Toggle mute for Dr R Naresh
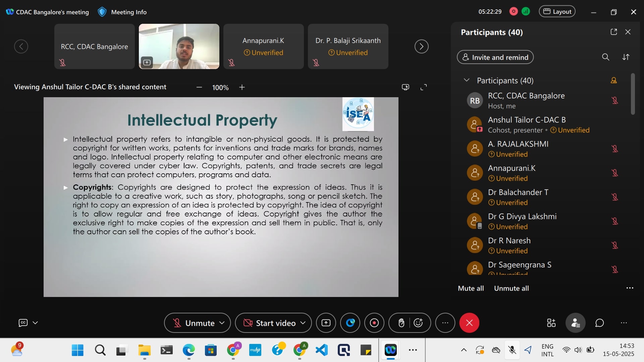 (614, 245)
